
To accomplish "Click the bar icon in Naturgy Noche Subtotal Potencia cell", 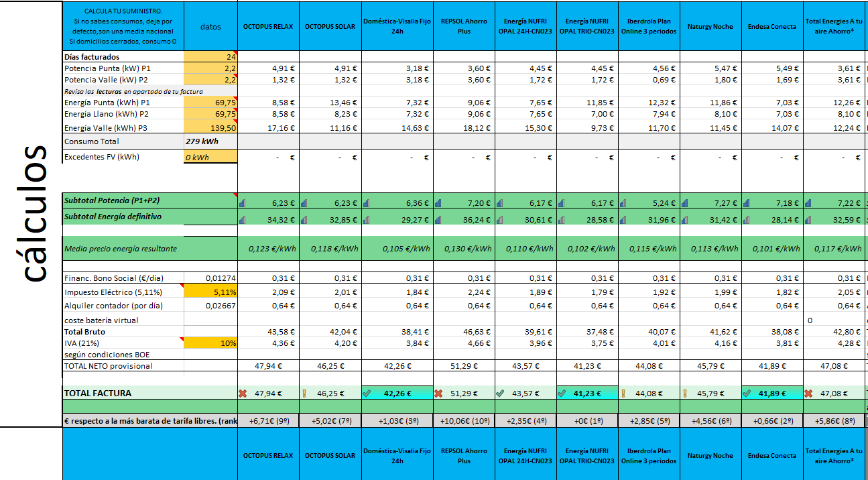I will (685, 202).
